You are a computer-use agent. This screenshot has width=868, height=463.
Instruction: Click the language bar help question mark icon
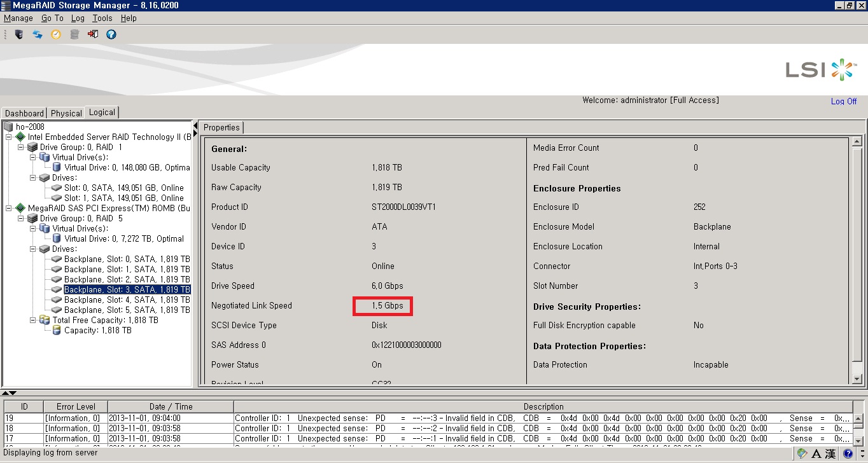(848, 453)
